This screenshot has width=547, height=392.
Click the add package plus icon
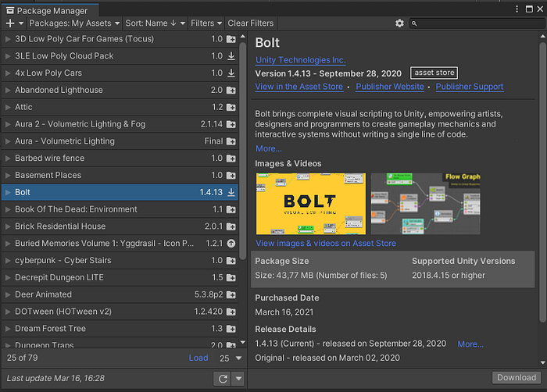(9, 23)
